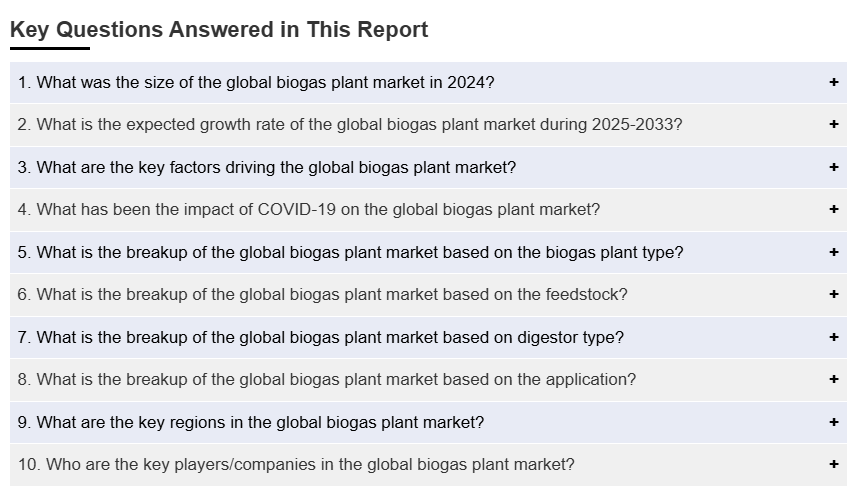The width and height of the screenshot is (858, 492).
Task: Click plus icon for biogas plant type breakup
Action: pyautogui.click(x=834, y=252)
